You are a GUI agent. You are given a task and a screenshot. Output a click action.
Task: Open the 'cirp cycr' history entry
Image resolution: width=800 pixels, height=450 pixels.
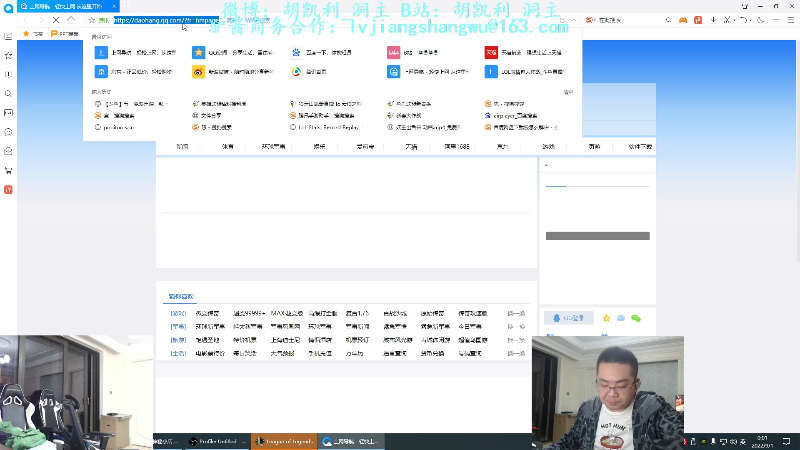click(511, 116)
